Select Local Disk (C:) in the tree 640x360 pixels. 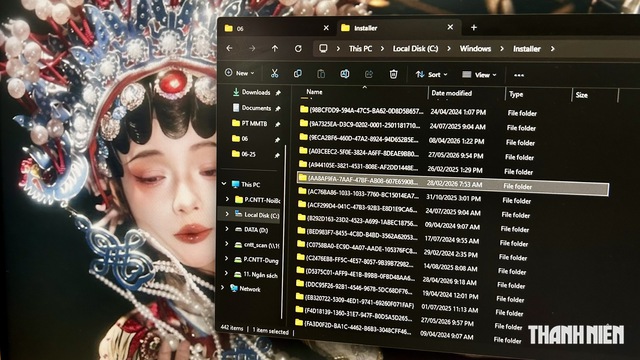[x=257, y=215]
